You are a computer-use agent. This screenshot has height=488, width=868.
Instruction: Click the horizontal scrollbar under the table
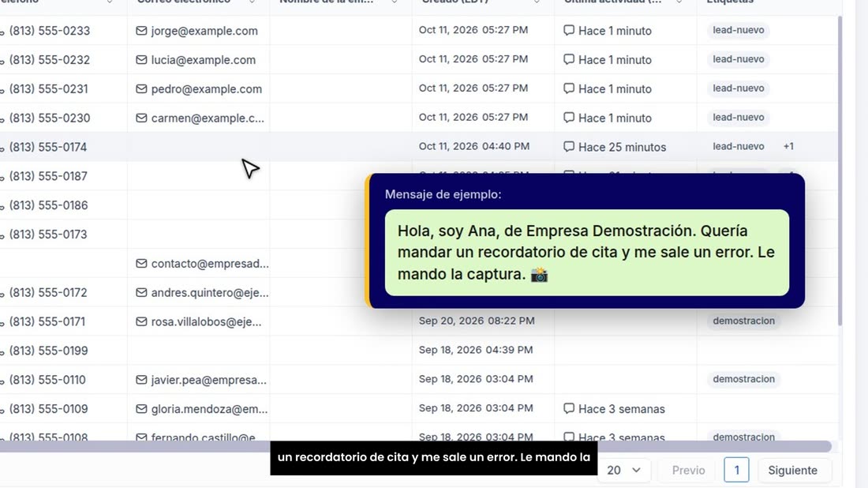[415, 446]
